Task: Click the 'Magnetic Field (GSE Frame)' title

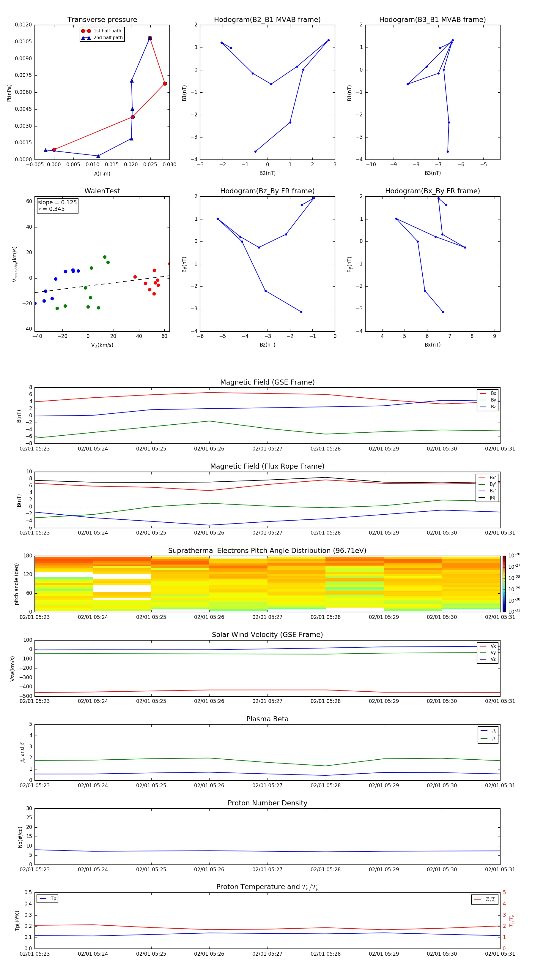Action: click(x=267, y=382)
